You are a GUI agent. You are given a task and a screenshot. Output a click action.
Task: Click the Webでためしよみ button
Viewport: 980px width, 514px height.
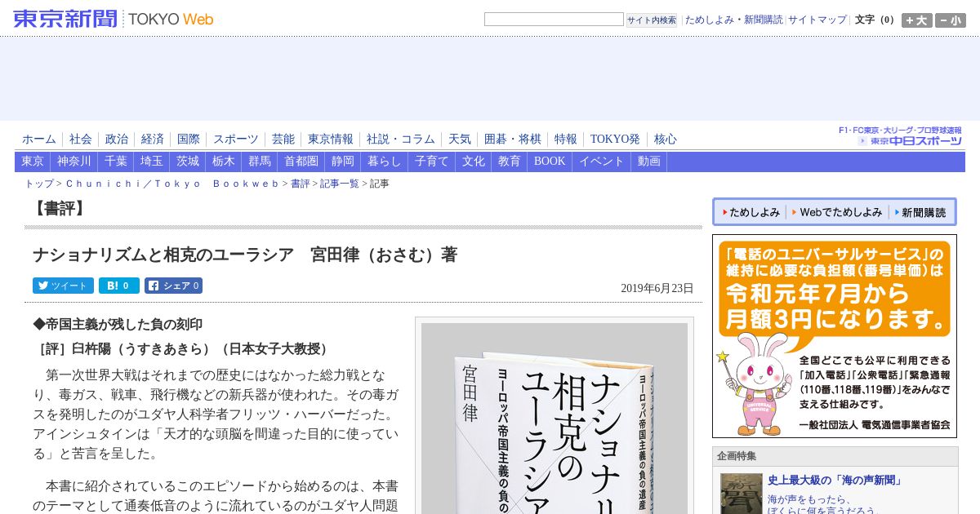tap(837, 212)
